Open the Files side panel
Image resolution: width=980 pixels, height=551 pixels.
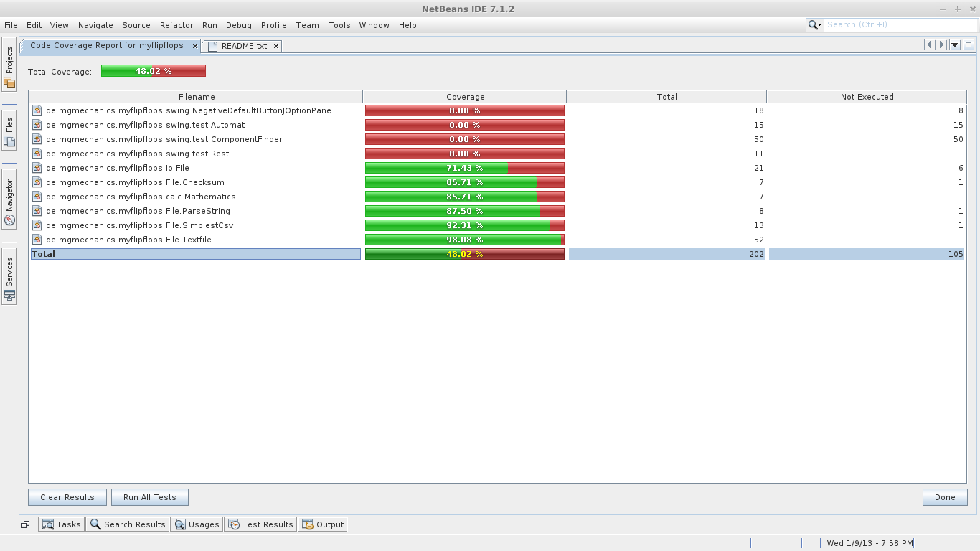[x=9, y=131]
